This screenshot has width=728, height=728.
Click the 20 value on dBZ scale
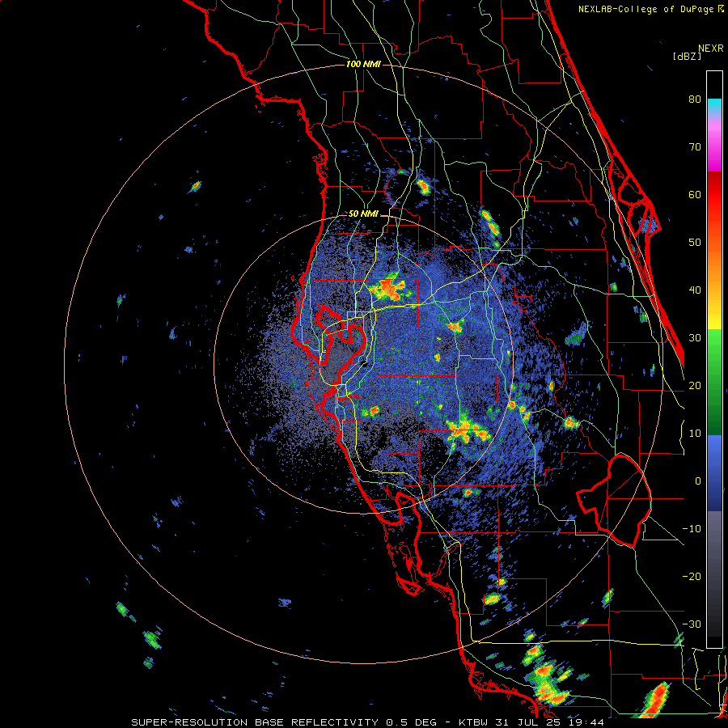click(x=695, y=386)
